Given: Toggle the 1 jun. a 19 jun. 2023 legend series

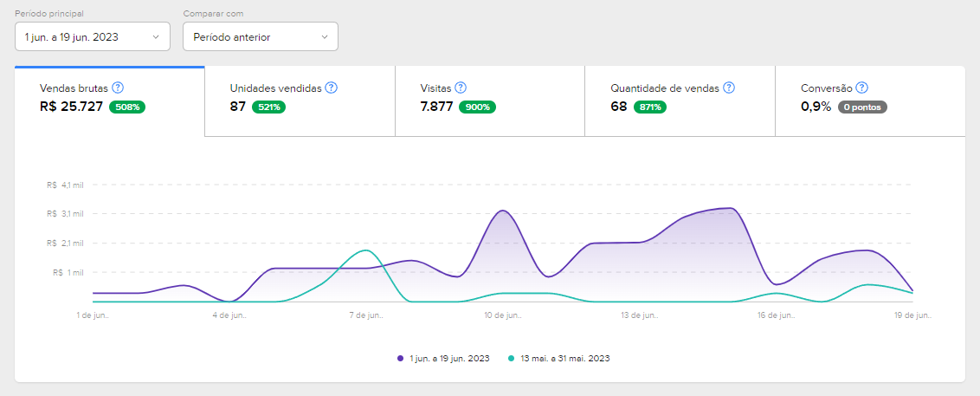Looking at the screenshot, I should point(448,358).
